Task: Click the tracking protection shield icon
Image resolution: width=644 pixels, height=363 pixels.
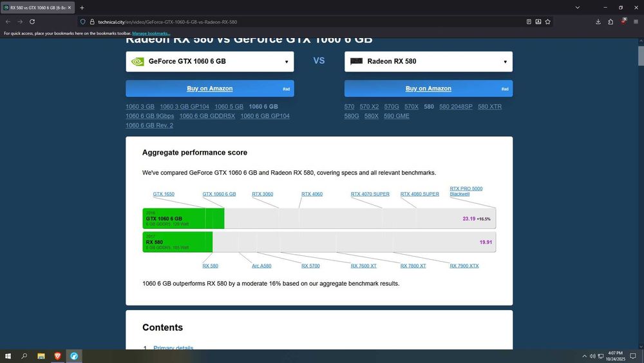Action: 82,22
